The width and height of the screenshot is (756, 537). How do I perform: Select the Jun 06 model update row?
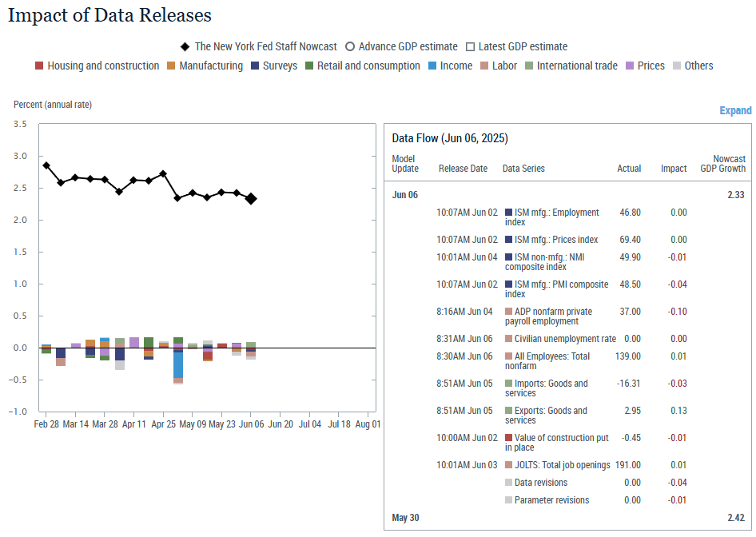(568, 195)
